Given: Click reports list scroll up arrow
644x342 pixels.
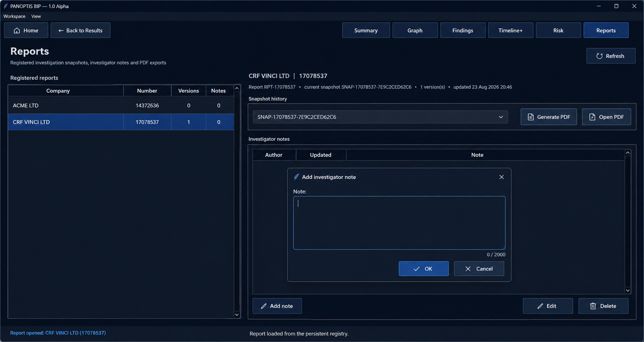Looking at the screenshot, I should (237, 88).
